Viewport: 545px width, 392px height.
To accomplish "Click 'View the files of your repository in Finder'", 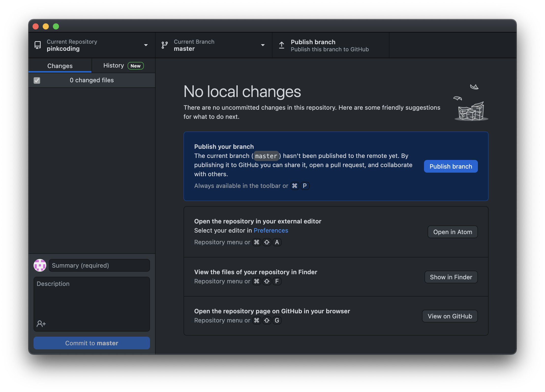I will (x=255, y=272).
